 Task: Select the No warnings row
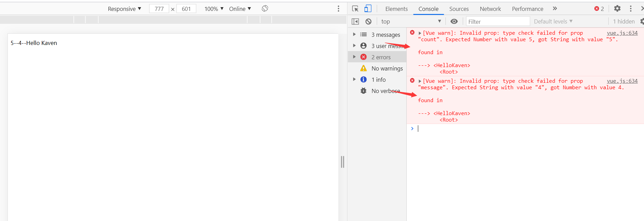point(377,68)
